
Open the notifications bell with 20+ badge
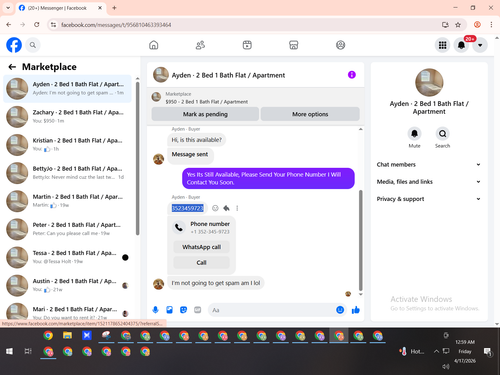(461, 45)
